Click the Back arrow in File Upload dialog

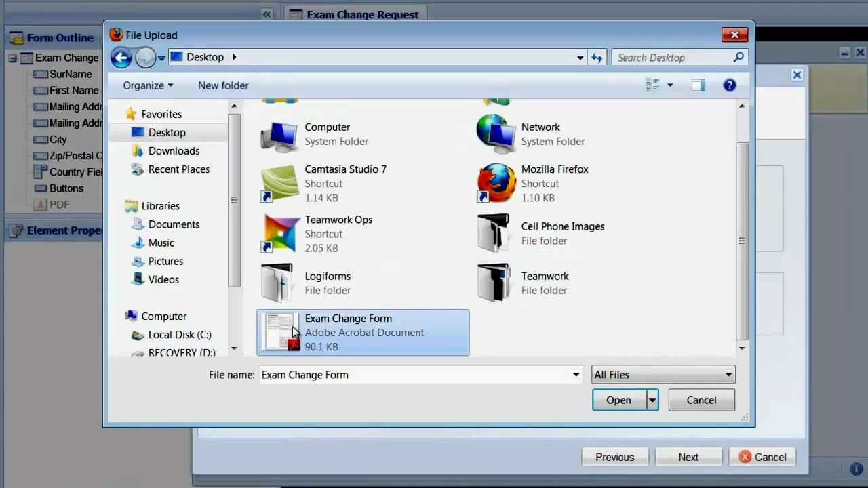(121, 58)
